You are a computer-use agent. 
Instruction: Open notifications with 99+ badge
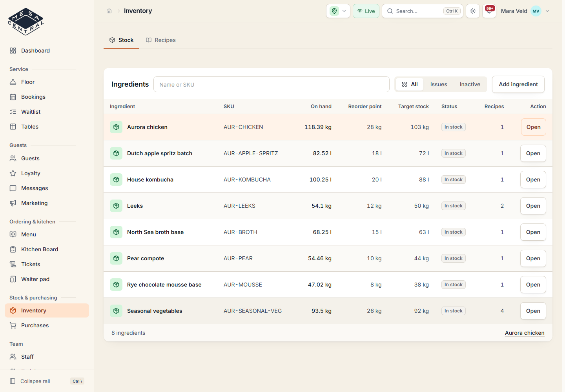click(489, 11)
